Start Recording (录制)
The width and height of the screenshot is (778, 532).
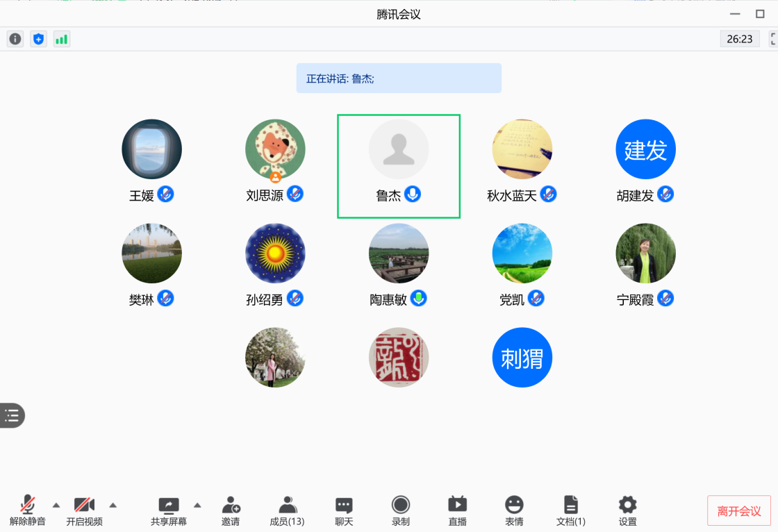[x=401, y=510]
